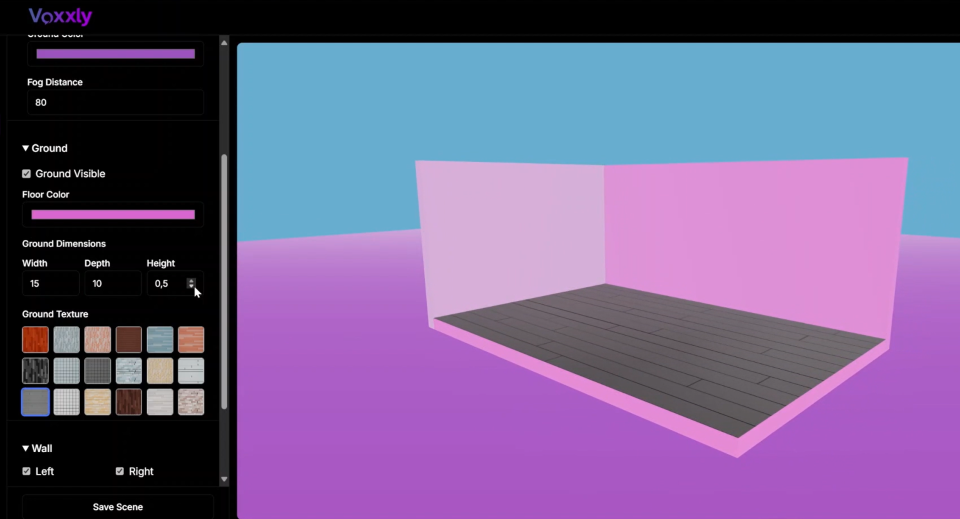Click the Save Scene button
This screenshot has width=960, height=519.
118,507
